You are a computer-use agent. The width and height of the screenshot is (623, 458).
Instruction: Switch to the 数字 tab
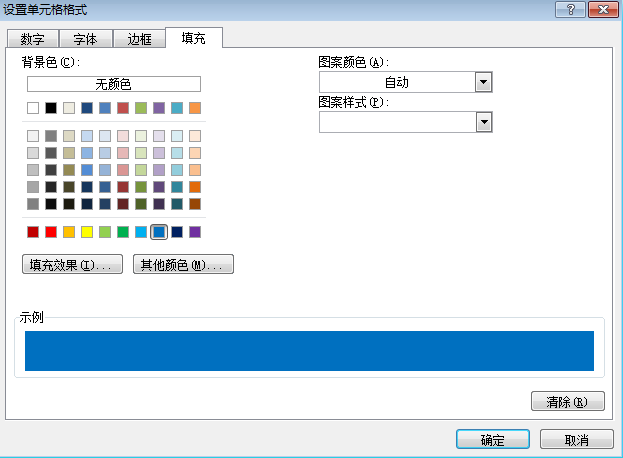tap(33, 39)
